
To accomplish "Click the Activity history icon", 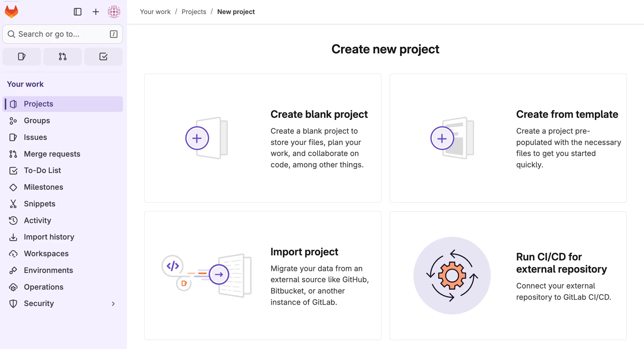I will point(13,220).
